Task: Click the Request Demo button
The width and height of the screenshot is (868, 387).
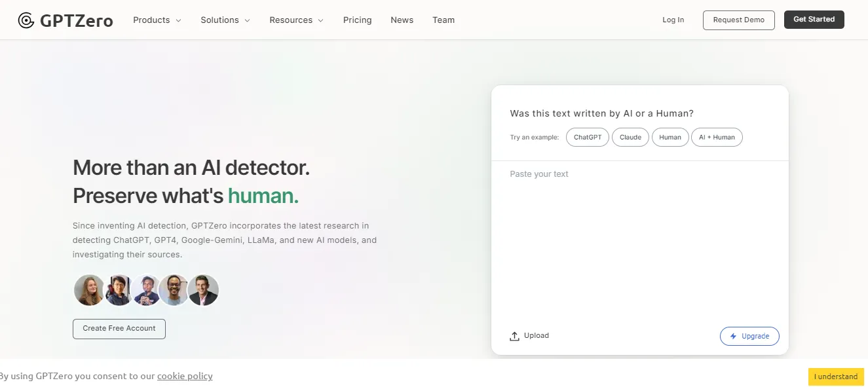Action: pos(738,20)
